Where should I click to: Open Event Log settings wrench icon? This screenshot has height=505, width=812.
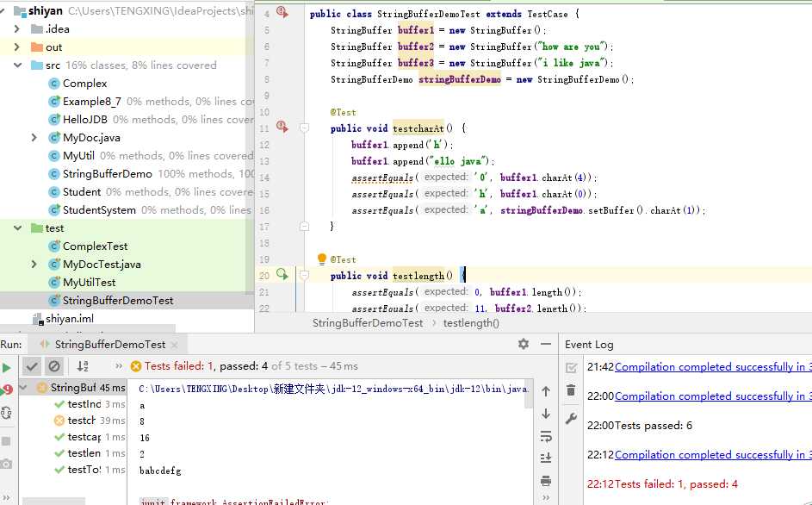click(571, 419)
